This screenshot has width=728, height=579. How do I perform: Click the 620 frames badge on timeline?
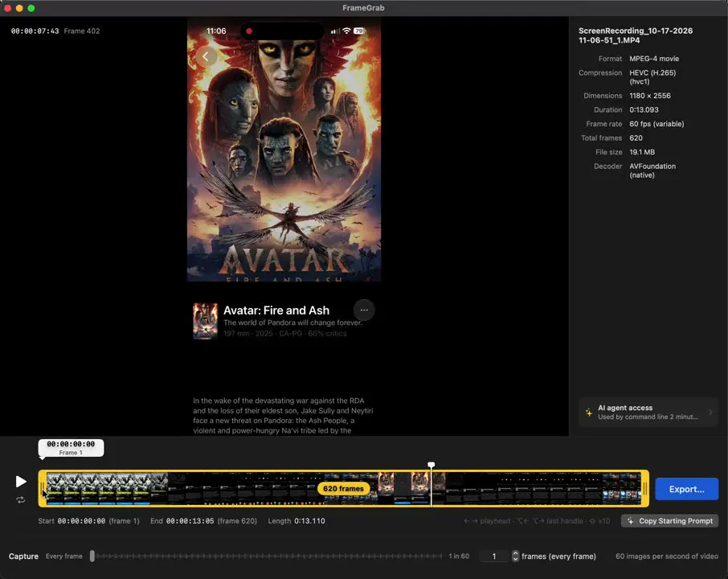(x=344, y=488)
